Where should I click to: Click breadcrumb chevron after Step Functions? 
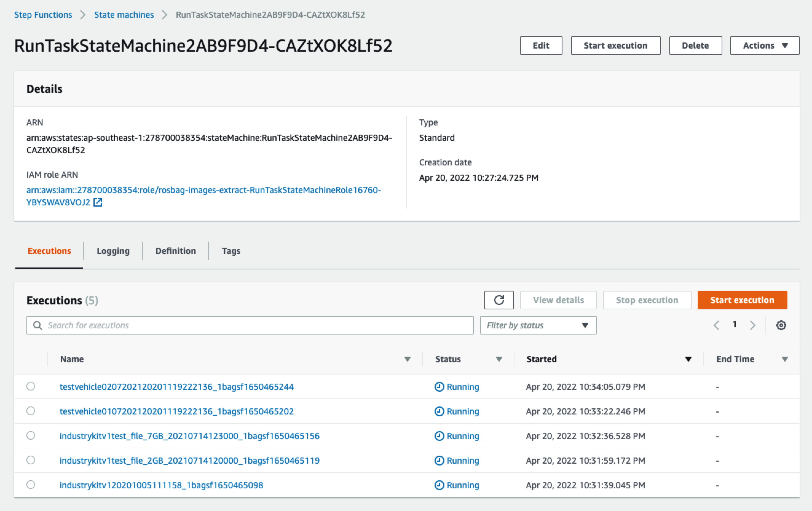tap(83, 15)
